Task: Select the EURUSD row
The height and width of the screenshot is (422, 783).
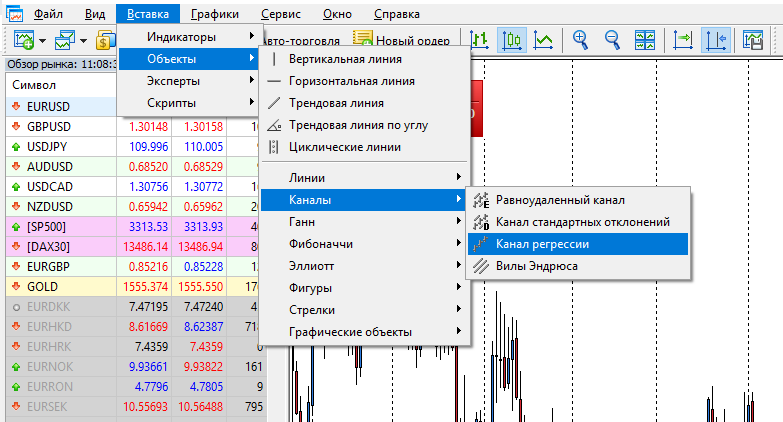Action: tap(61, 106)
